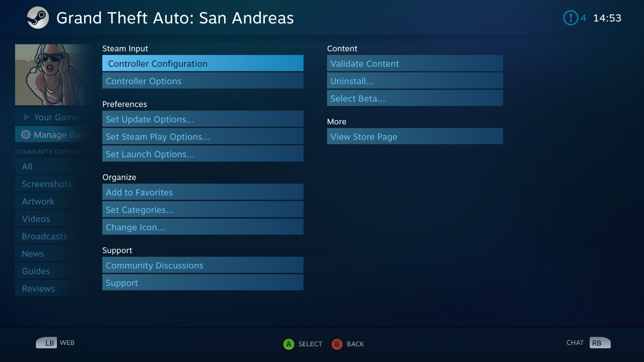Click the green A Select button icon
644x362 pixels.
point(289,344)
